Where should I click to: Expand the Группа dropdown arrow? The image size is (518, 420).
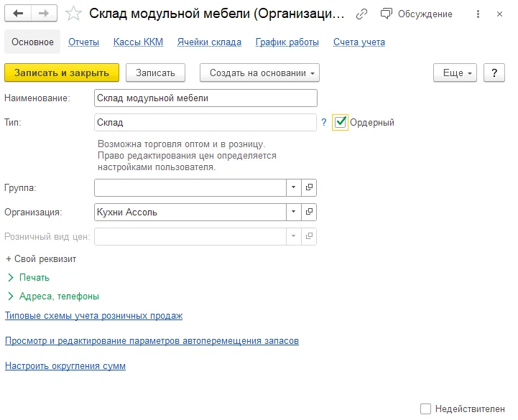[x=293, y=187]
